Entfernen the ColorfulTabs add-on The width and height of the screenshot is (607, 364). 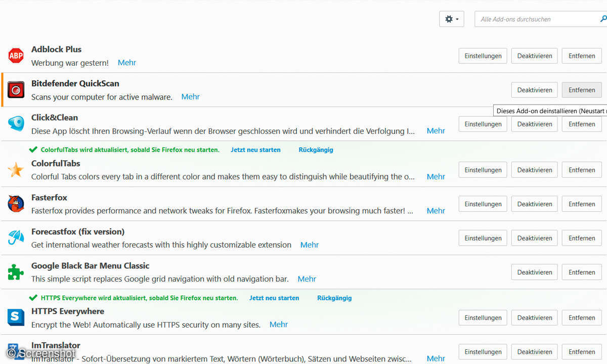click(x=582, y=170)
